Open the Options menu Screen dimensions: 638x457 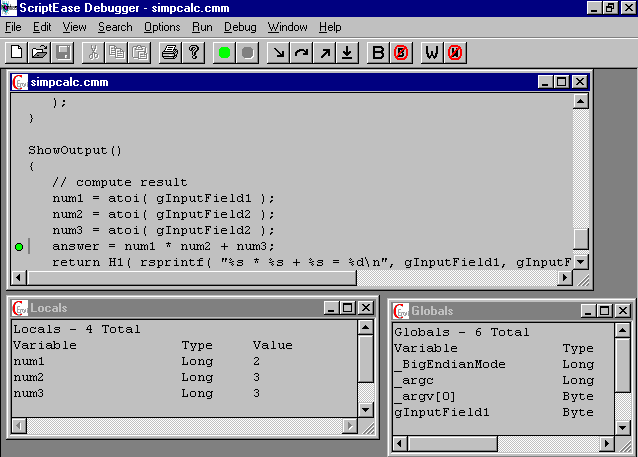(162, 27)
